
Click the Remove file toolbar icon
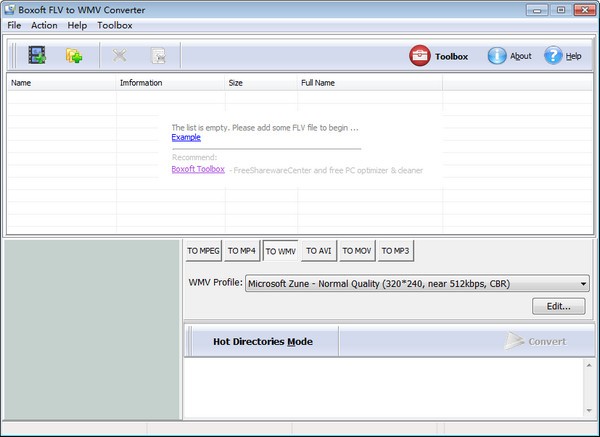click(120, 56)
